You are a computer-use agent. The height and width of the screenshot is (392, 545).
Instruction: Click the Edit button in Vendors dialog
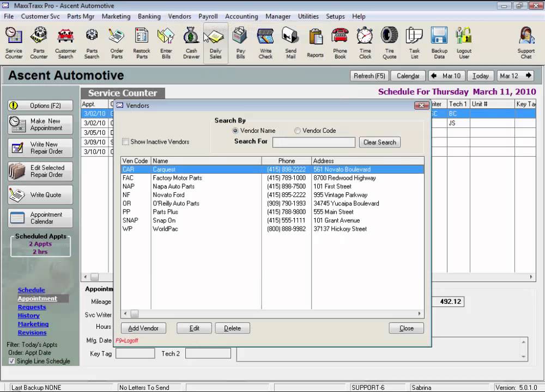pos(194,328)
